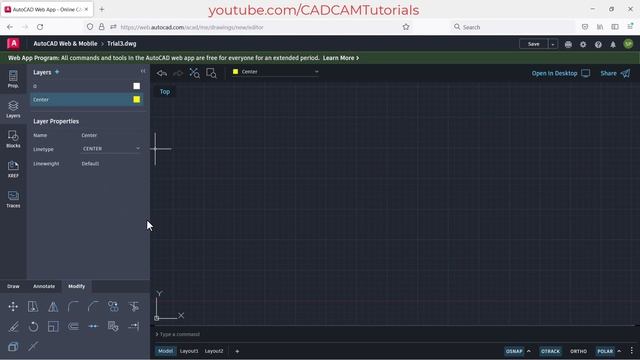This screenshot has height=360, width=640.
Task: Click the Redo arrow in toolbar
Action: coord(178,73)
